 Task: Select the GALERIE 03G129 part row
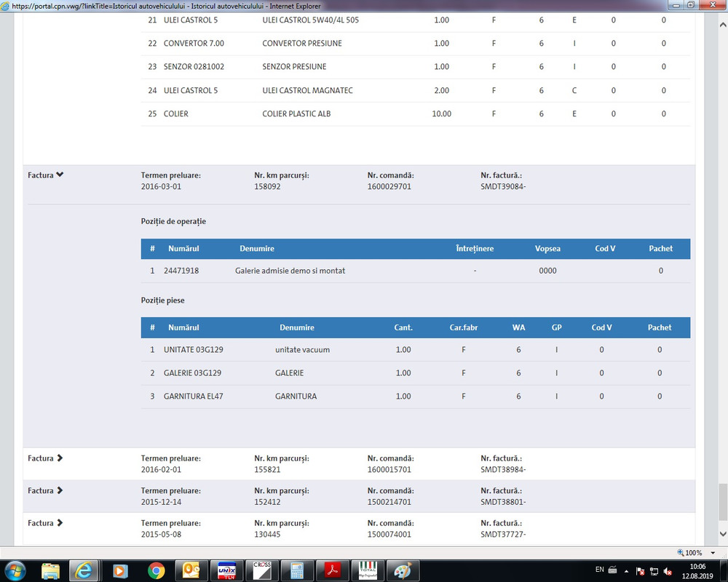416,373
